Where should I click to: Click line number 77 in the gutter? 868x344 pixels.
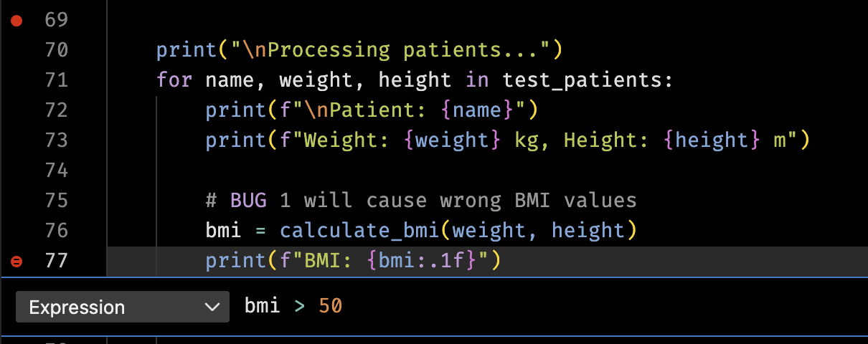(x=56, y=260)
